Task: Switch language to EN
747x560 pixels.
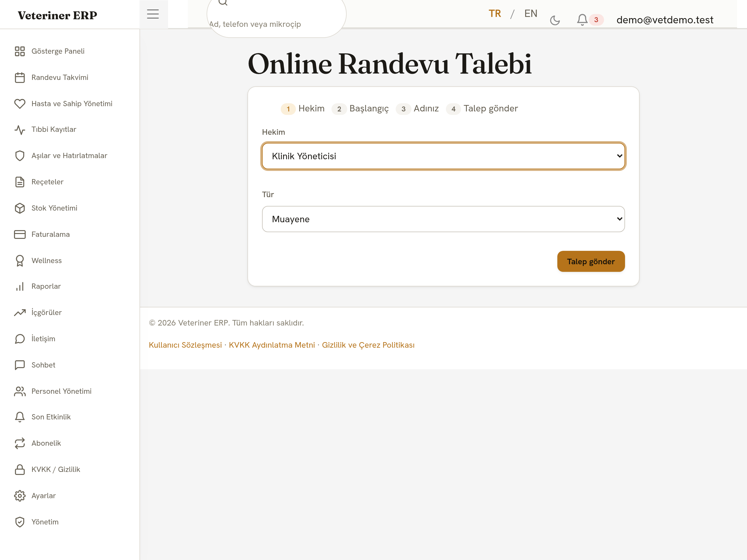Action: [530, 13]
